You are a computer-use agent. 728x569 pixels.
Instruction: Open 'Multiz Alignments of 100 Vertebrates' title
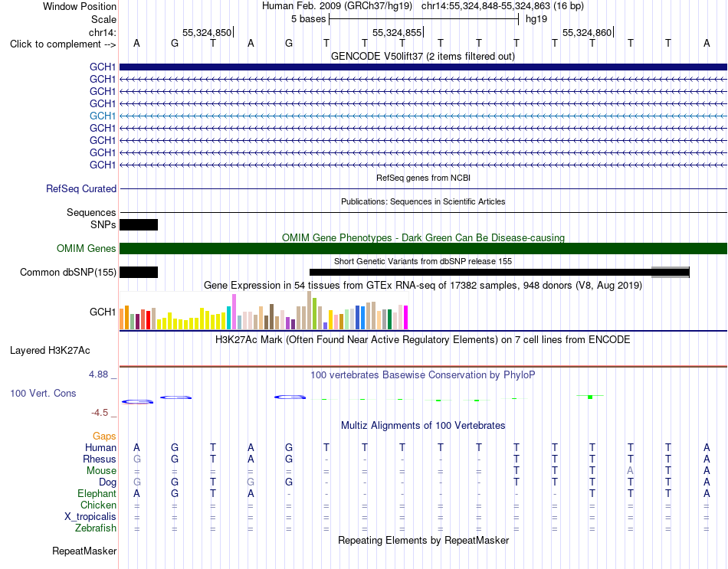(x=423, y=426)
